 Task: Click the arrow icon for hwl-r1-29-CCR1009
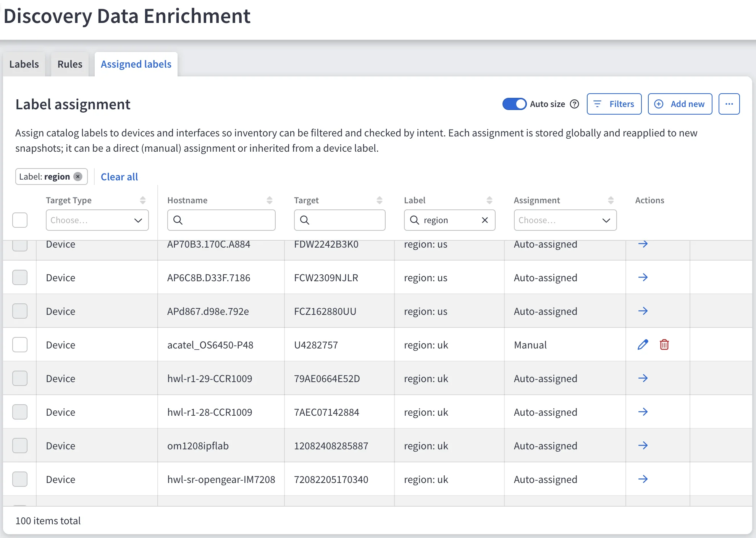[643, 378]
